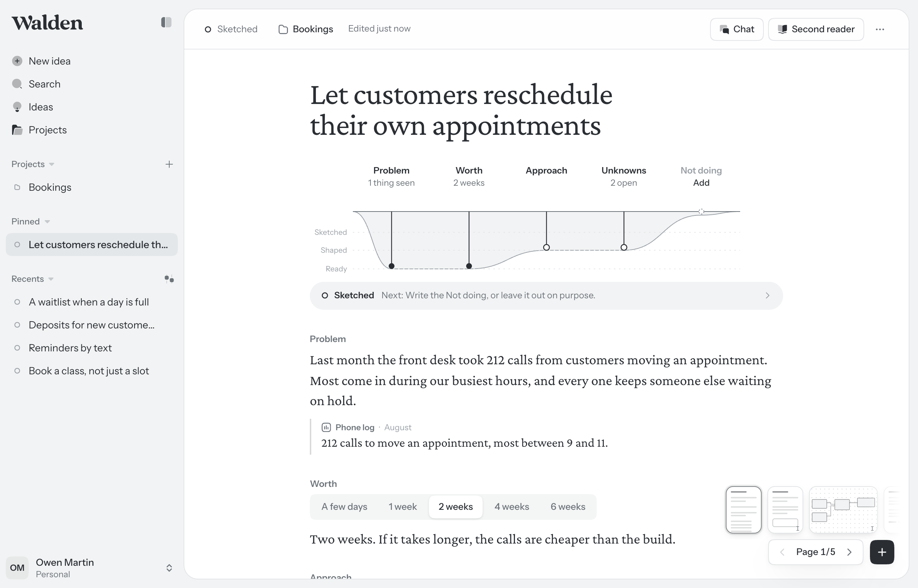The height and width of the screenshot is (588, 918).
Task: Collapse the sidebar panel icon
Action: pyautogui.click(x=166, y=23)
